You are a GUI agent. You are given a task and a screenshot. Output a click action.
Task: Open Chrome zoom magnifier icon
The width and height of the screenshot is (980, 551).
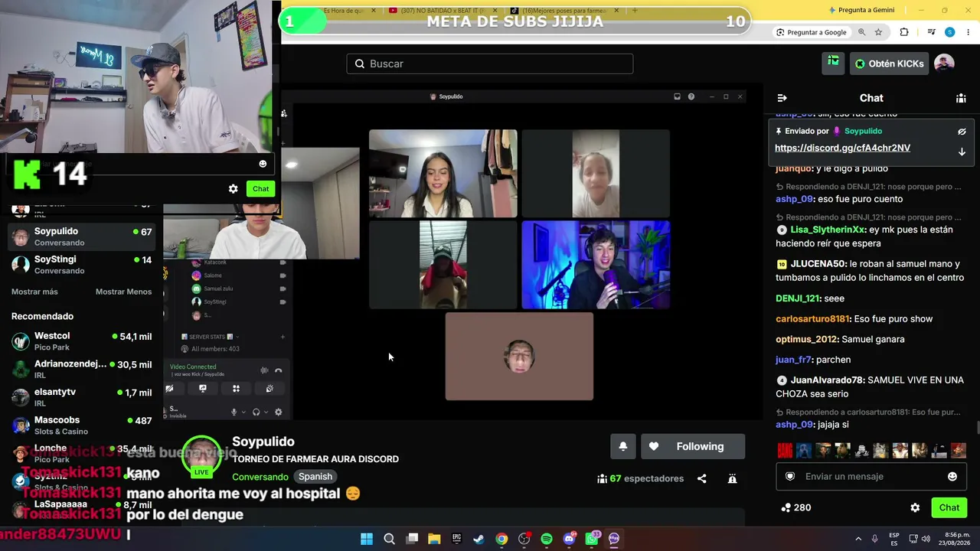click(x=862, y=32)
